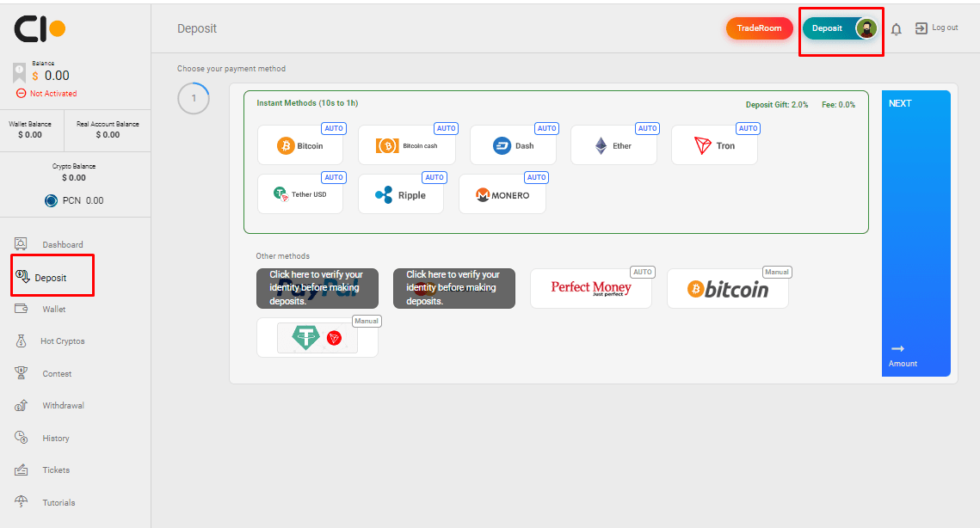Click the Amount arrow icon

pos(897,348)
